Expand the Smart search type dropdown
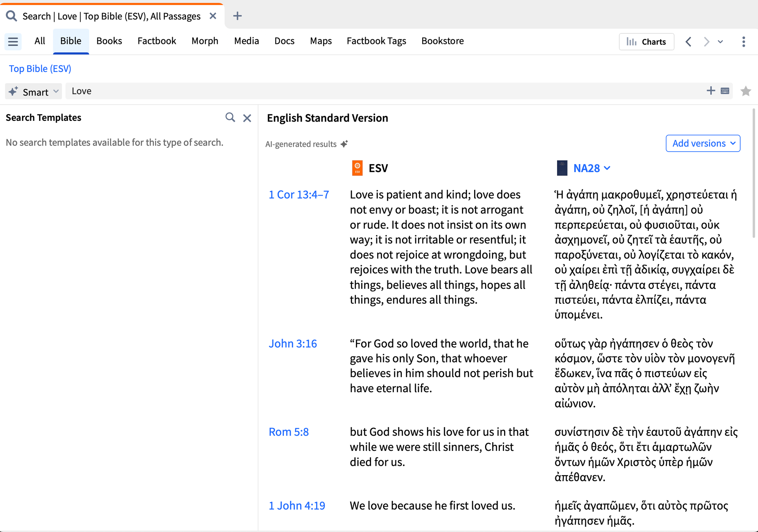The width and height of the screenshot is (758, 532). [x=56, y=91]
